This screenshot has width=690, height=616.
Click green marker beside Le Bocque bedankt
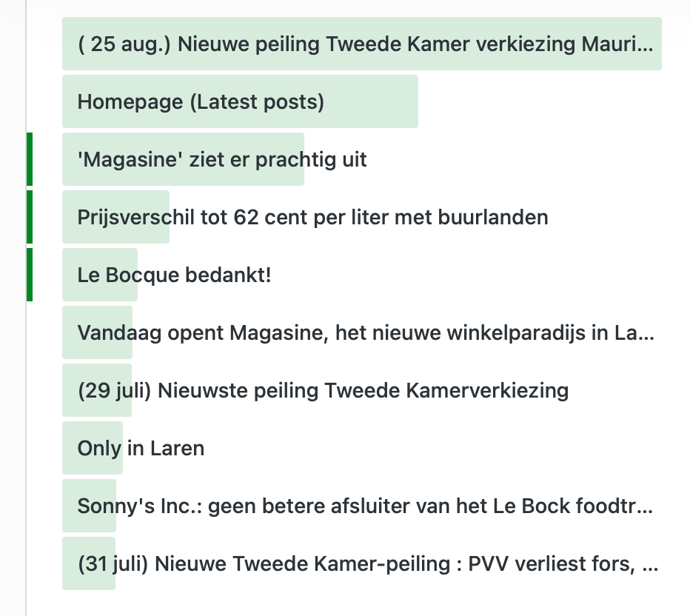(30, 275)
